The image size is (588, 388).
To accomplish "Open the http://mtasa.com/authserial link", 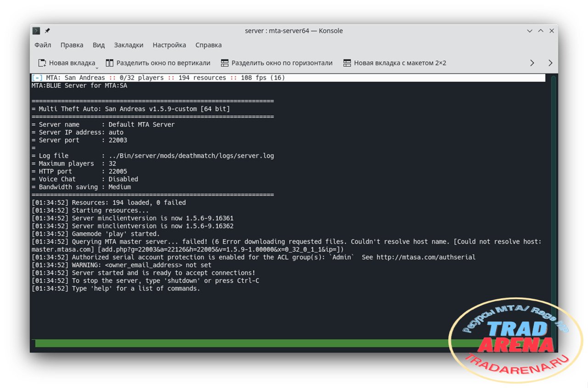I will 426,257.
